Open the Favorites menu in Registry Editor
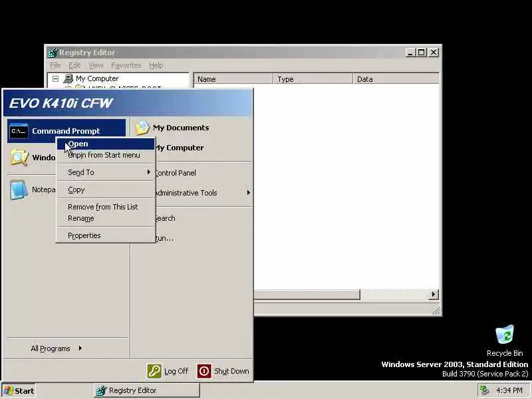The image size is (532, 399). [x=126, y=65]
